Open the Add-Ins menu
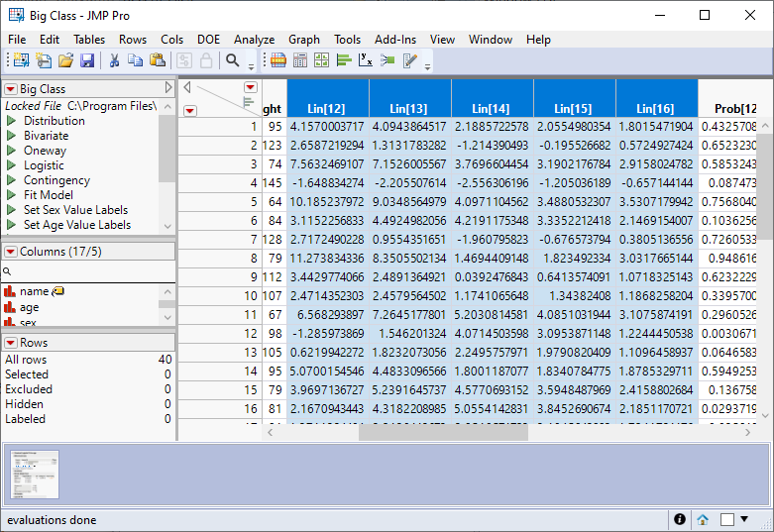This screenshot has height=532, width=774. pos(395,40)
